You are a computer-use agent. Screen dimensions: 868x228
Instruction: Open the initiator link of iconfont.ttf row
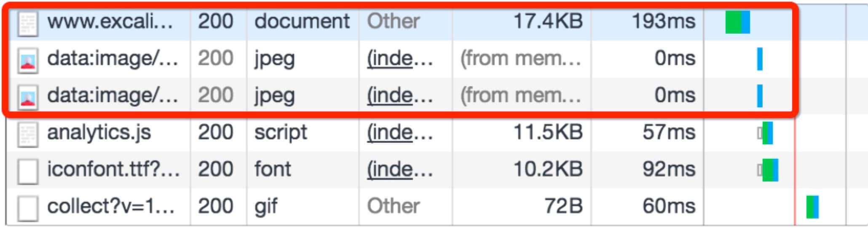[400, 170]
